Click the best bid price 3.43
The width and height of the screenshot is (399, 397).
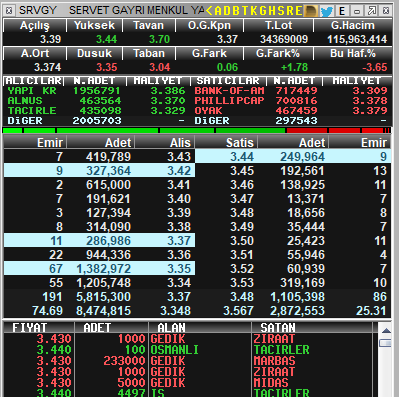pos(179,157)
